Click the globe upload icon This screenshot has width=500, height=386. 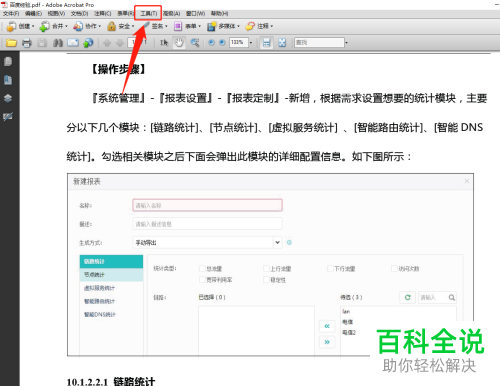pyautogui.click(x=88, y=43)
